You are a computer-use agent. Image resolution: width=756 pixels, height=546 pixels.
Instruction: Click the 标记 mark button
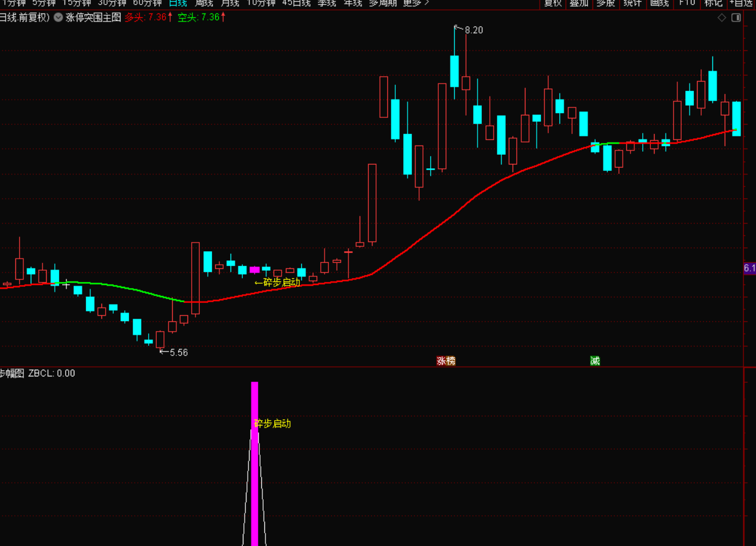pyautogui.click(x=713, y=3)
